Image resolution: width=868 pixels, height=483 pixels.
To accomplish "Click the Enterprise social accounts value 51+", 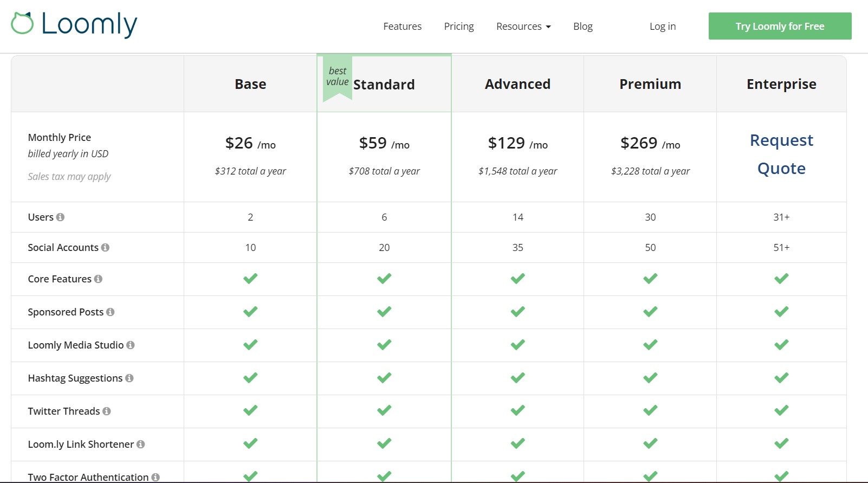I will [781, 247].
